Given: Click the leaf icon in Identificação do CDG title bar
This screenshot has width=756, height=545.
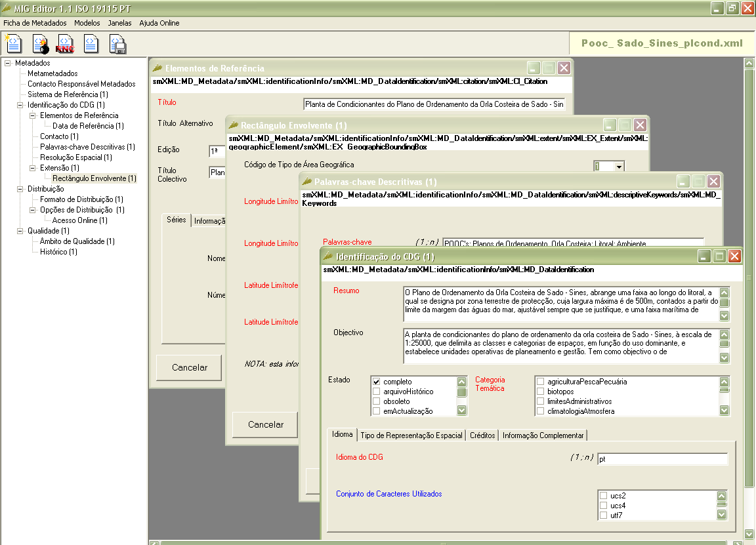Looking at the screenshot, I should coord(328,256).
